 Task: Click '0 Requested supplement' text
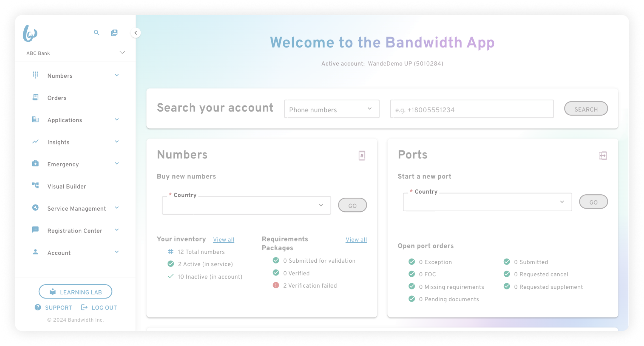[x=548, y=287]
